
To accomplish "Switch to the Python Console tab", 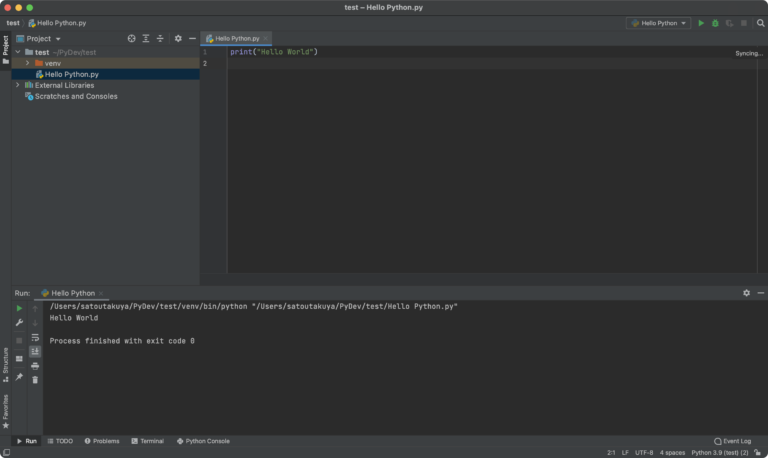I will (x=204, y=441).
